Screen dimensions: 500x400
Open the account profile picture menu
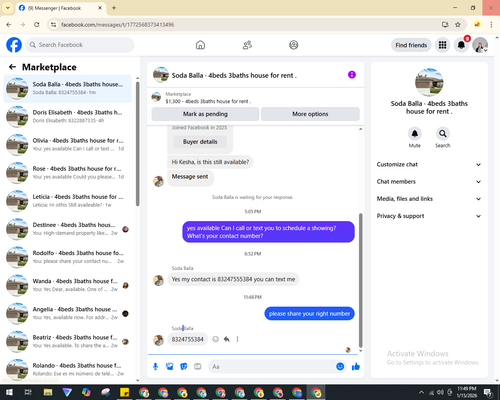tap(480, 45)
